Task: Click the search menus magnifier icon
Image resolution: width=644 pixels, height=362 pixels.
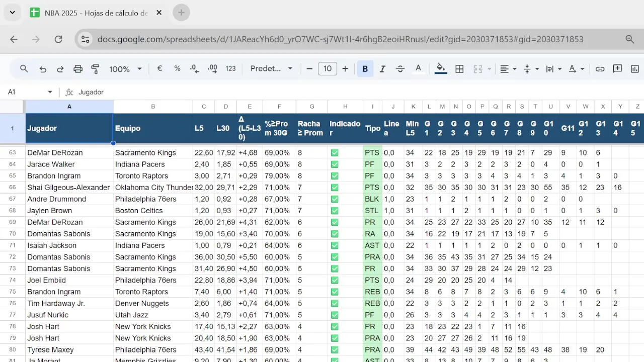Action: click(24, 69)
